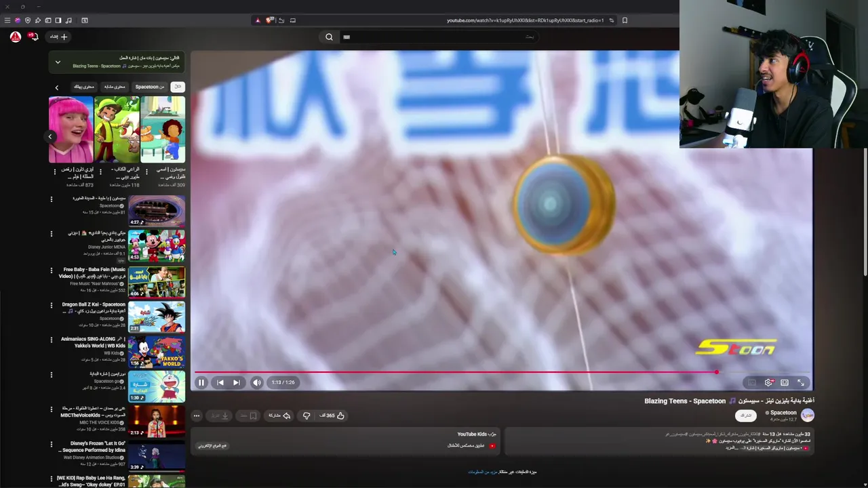Open the player settings gear

click(768, 383)
